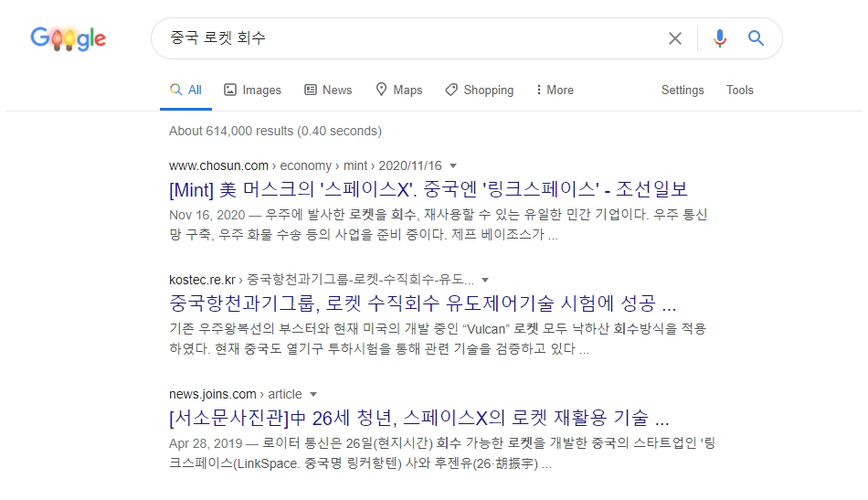The image size is (868, 500).
Task: Click the Shopping tab tag icon
Action: pos(451,90)
